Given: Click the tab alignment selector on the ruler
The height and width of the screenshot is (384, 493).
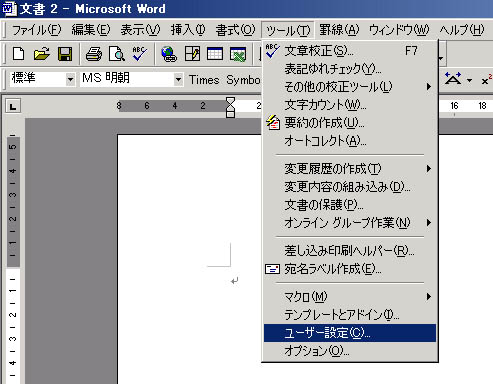Looking at the screenshot, I should [x=13, y=107].
